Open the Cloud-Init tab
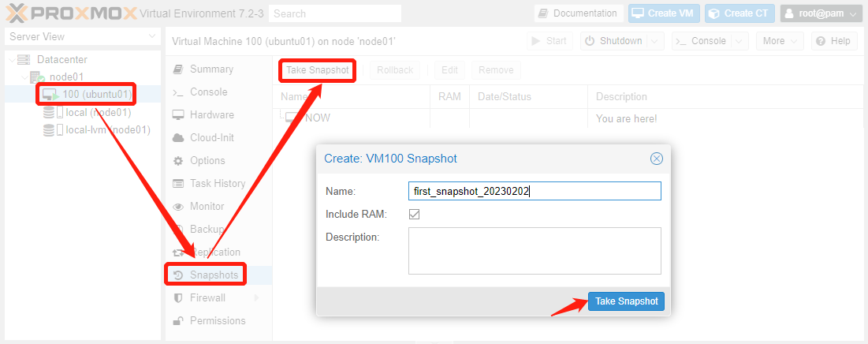Image resolution: width=868 pixels, height=344 pixels. (x=218, y=138)
